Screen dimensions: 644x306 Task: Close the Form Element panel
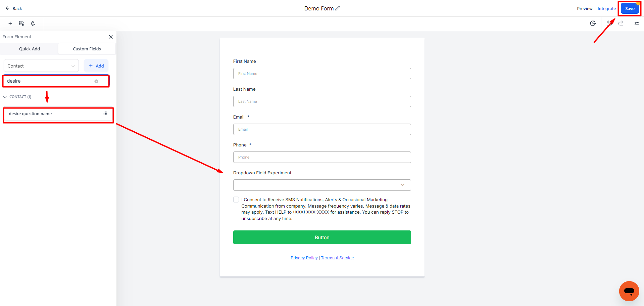(x=111, y=37)
